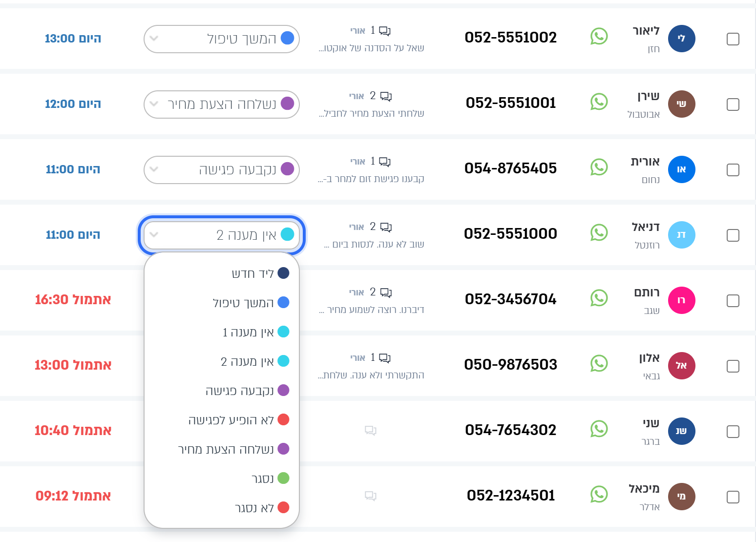The height and width of the screenshot is (542, 756).
Task: Click phone number 052-5551000
Action: click(x=510, y=234)
